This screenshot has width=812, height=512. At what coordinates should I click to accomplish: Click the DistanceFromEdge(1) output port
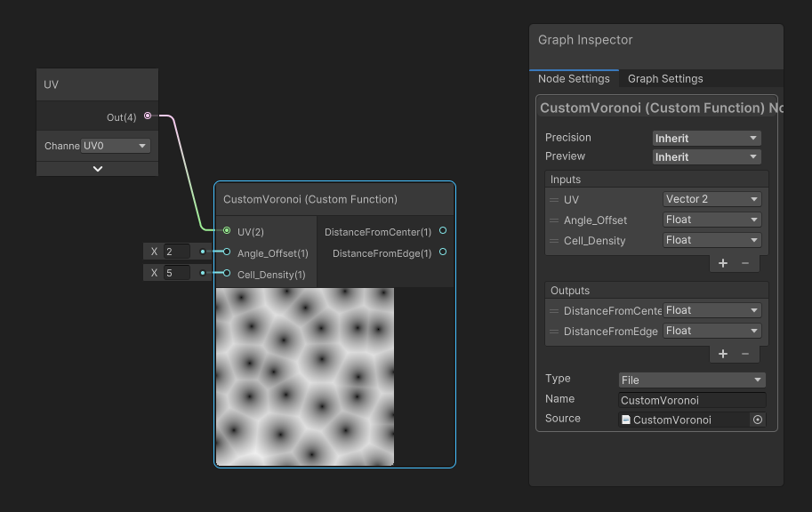[x=442, y=253]
